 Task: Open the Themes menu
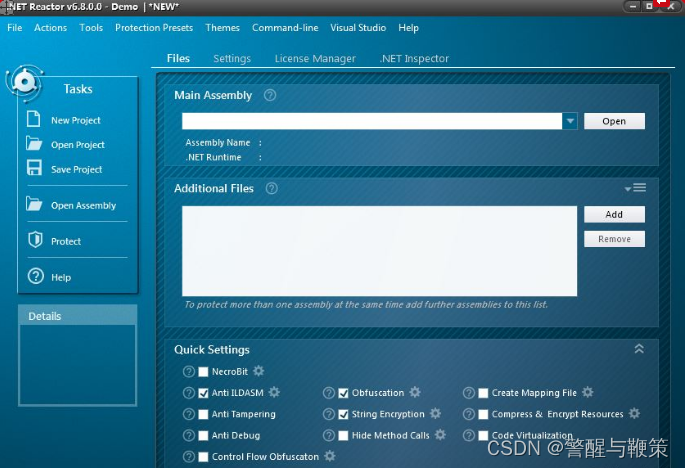(222, 28)
